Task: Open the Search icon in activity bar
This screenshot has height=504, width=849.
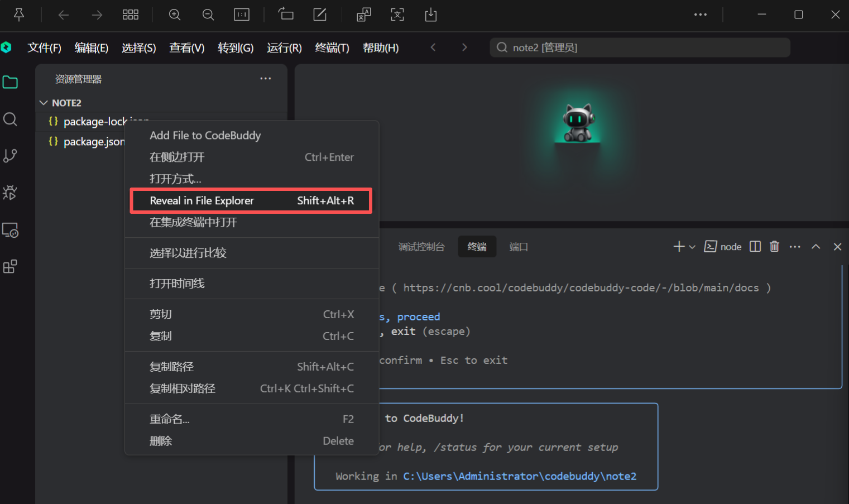Action: [x=10, y=119]
